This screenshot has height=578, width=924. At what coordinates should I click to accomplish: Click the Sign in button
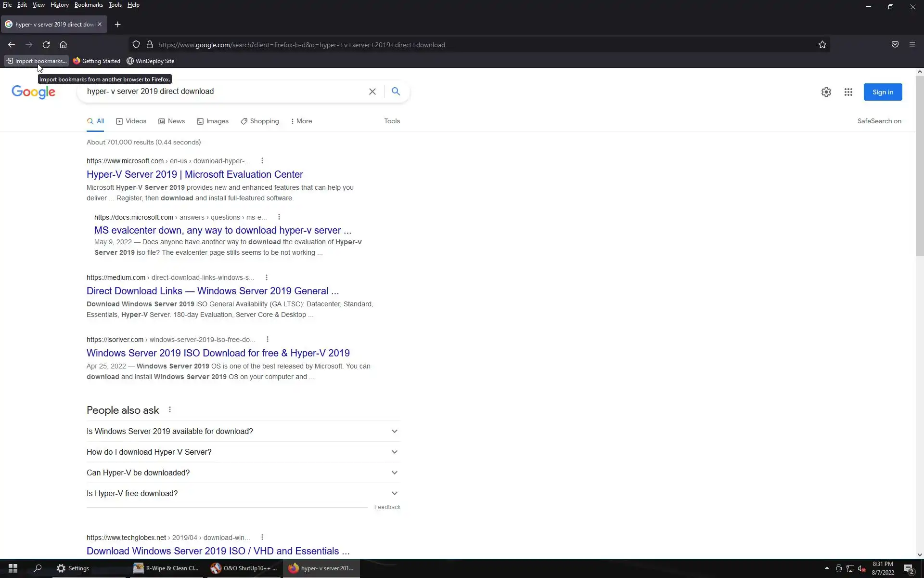882,92
